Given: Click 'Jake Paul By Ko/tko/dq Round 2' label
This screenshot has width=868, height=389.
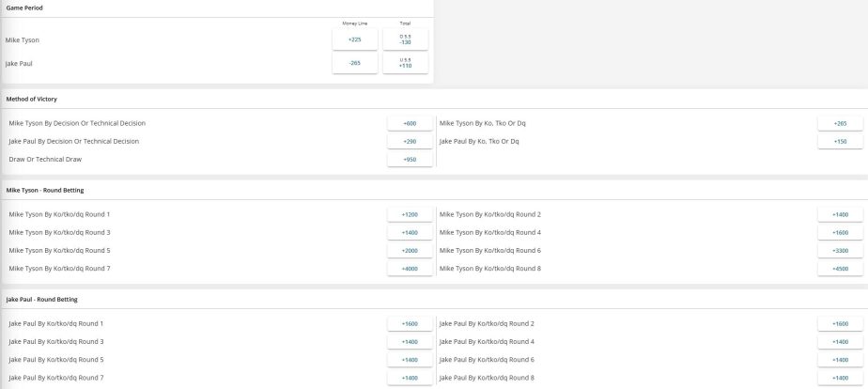Looking at the screenshot, I should (487, 324).
